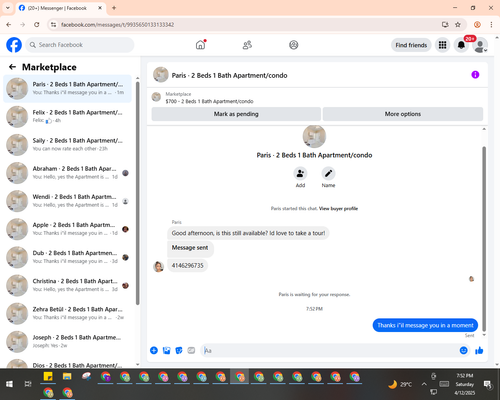
Task: Open the emoji picker
Action: [463, 350]
